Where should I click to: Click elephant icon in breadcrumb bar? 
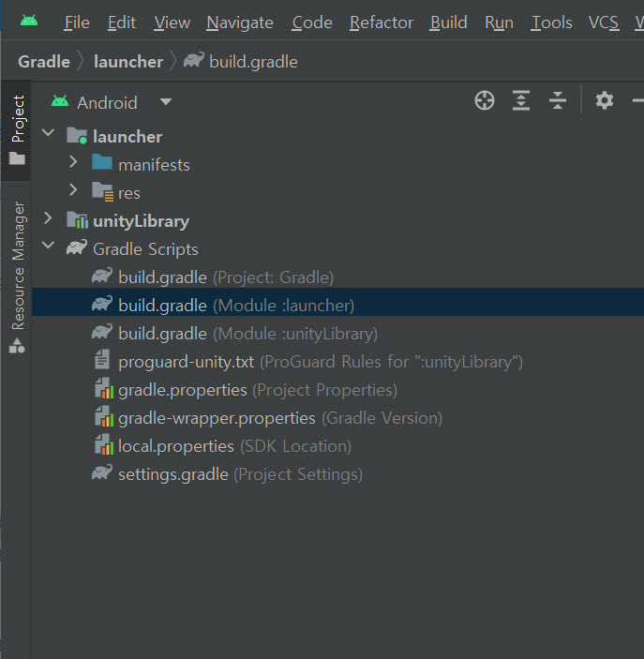[x=194, y=60]
